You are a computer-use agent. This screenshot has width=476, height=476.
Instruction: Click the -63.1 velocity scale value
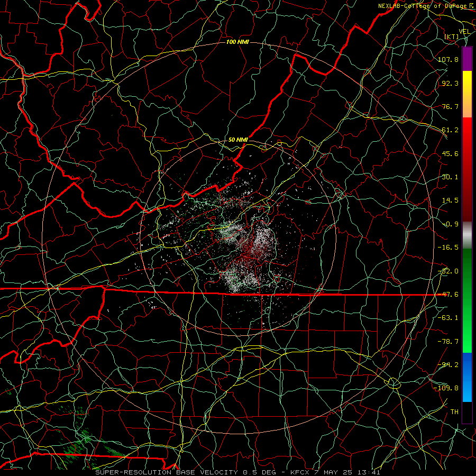pos(448,318)
